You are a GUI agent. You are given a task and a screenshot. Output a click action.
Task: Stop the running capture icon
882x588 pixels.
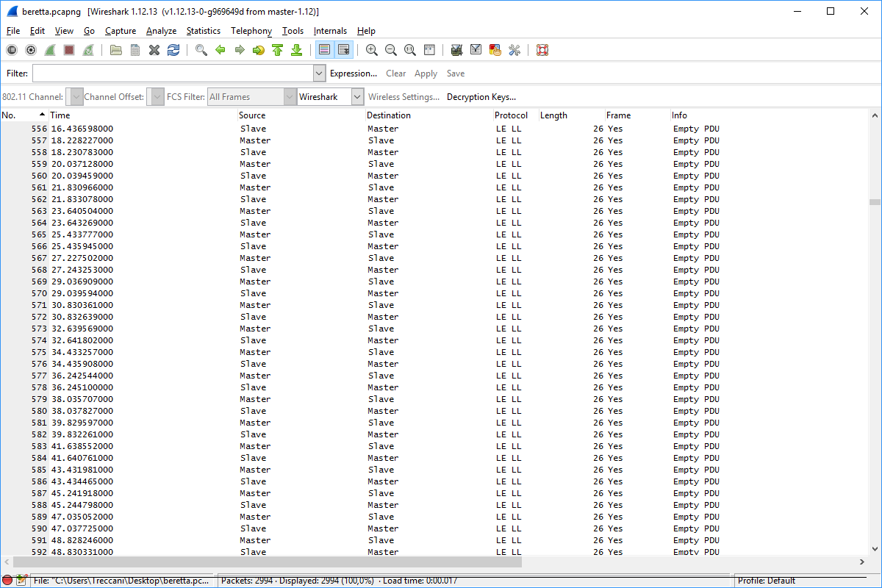69,50
